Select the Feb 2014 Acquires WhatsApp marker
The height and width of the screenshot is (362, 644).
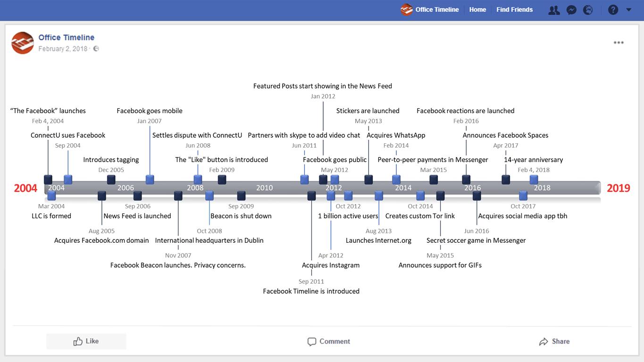click(396, 179)
